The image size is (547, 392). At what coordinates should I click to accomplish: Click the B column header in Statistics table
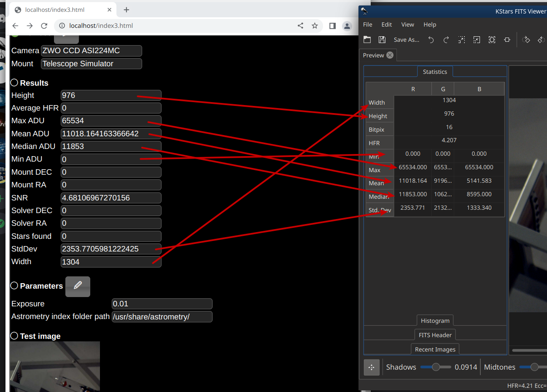479,89
